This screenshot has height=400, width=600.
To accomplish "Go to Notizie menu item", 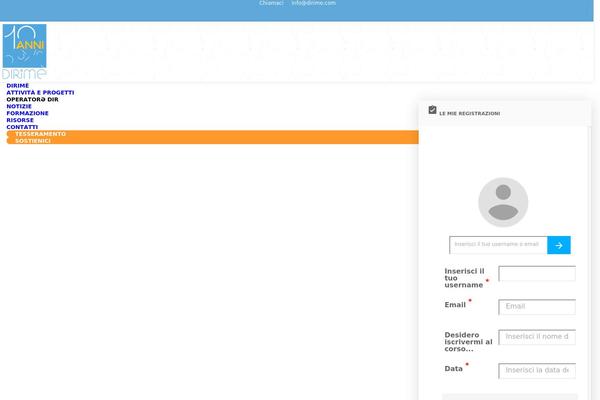I will point(19,106).
